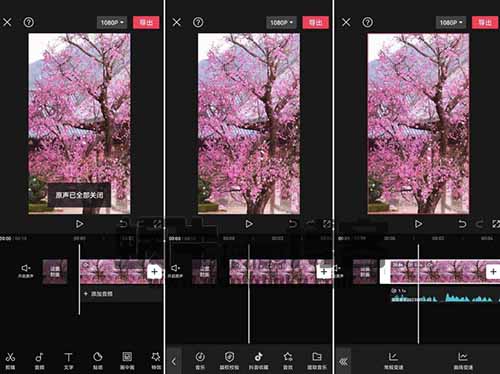Toggle original sound speaker on middle screen
Screen dimensions: 500x374
(175, 271)
